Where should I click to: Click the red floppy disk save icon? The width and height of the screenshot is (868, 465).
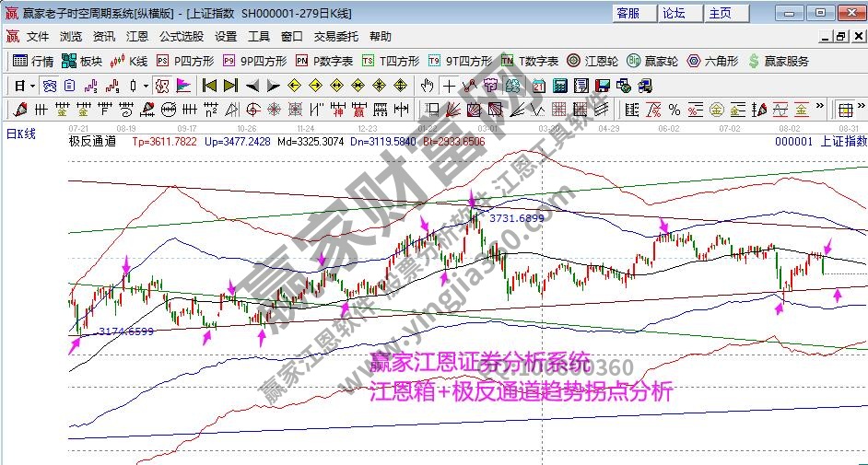coord(601,86)
